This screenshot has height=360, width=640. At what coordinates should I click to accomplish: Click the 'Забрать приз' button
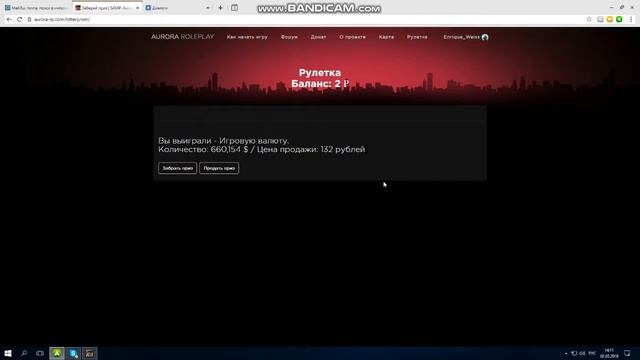coord(178,168)
